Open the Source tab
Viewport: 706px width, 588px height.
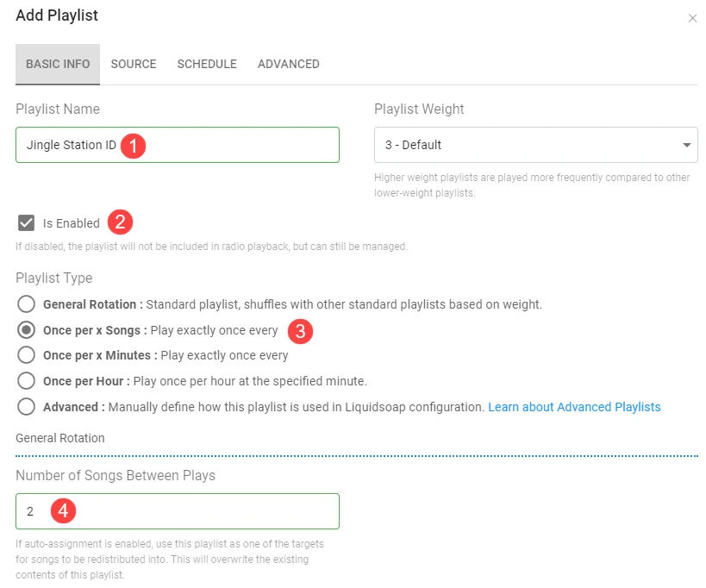pos(134,64)
